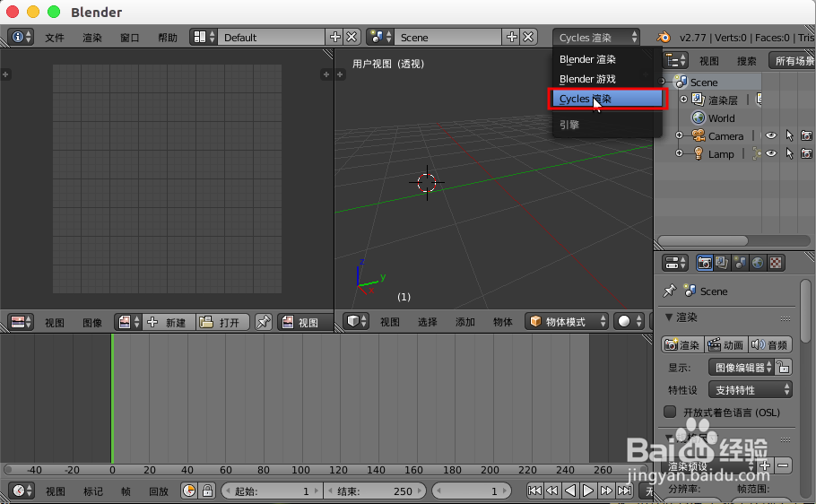Click the 动画 animation render button

[726, 344]
